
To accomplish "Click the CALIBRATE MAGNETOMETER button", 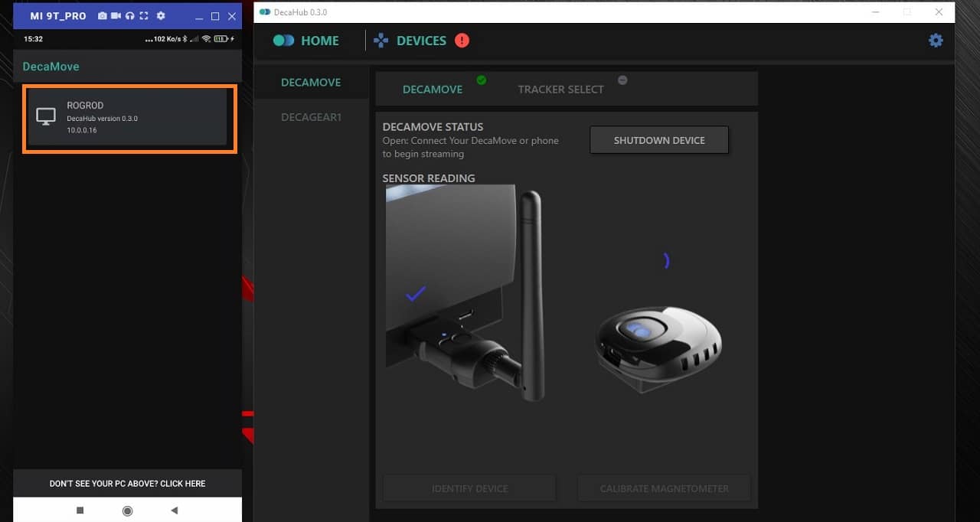I will coord(664,488).
